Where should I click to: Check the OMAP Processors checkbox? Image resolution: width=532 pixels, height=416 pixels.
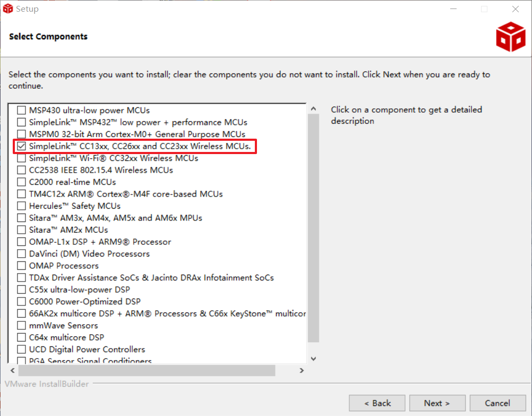pos(21,266)
